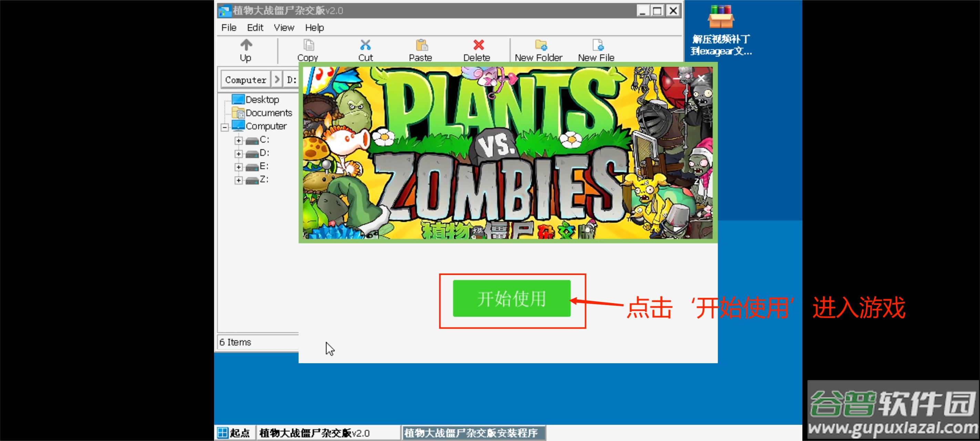The width and height of the screenshot is (980, 441).
Task: Expand the D: drive tree node
Action: (x=238, y=154)
